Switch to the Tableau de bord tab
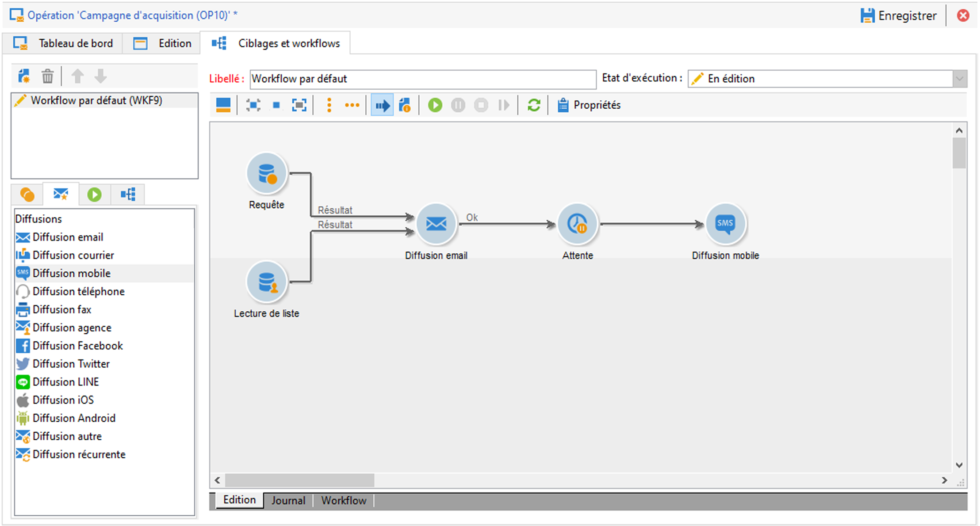This screenshot has height=526, width=980. point(63,43)
